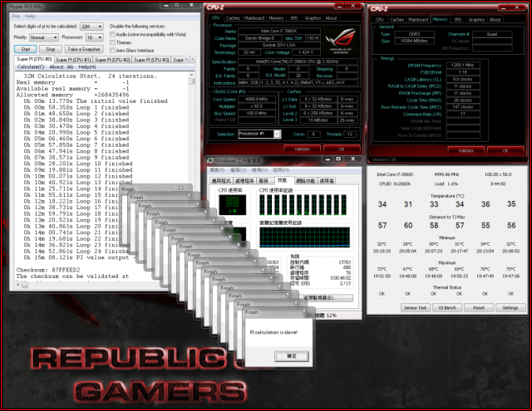The width and height of the screenshot is (532, 411).
Task: Open File menu in Hyper PI
Action: [16, 16]
